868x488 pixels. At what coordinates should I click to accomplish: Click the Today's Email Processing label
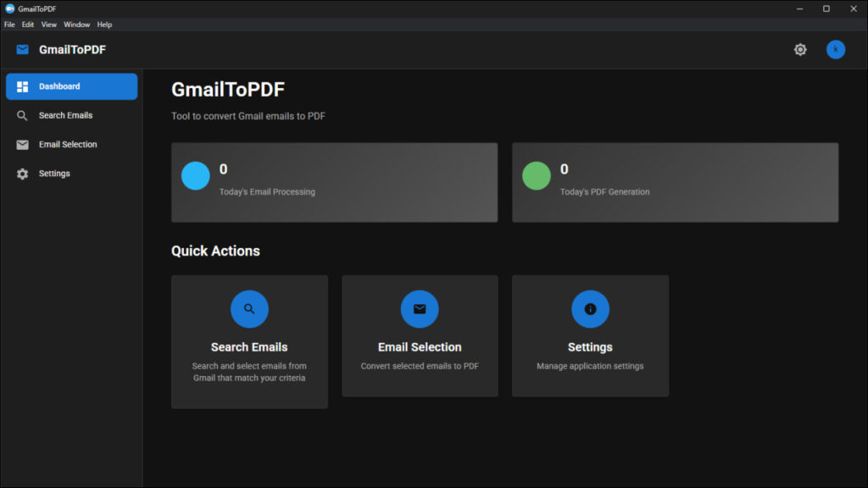[x=267, y=192]
